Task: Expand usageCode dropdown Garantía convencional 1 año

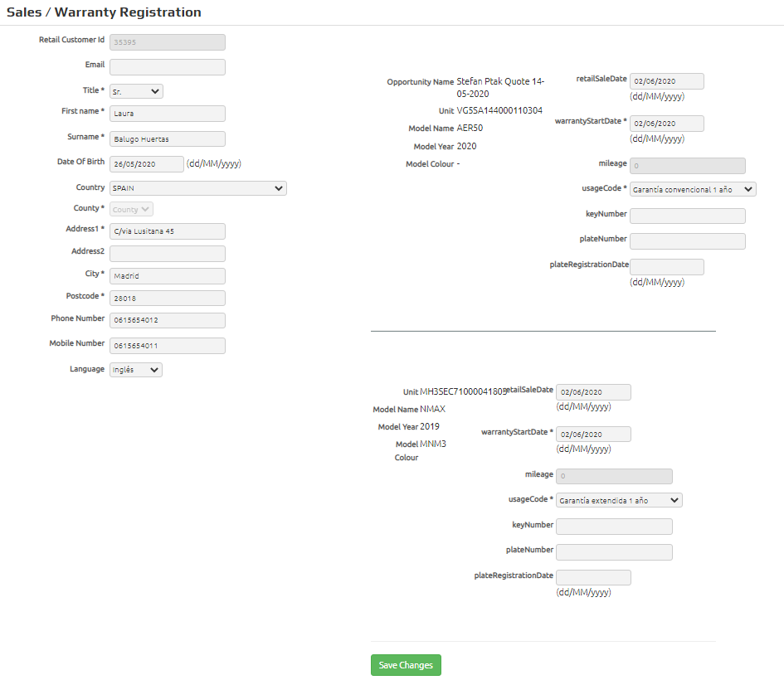Action: click(x=693, y=189)
